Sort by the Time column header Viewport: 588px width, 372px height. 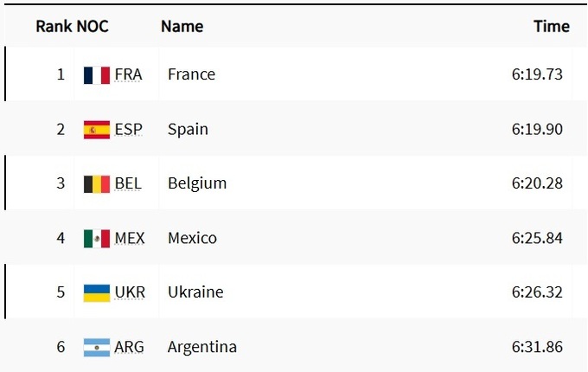click(x=551, y=26)
